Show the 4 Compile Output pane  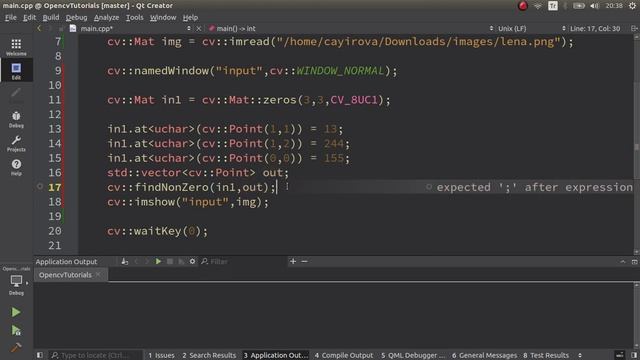pos(344,355)
